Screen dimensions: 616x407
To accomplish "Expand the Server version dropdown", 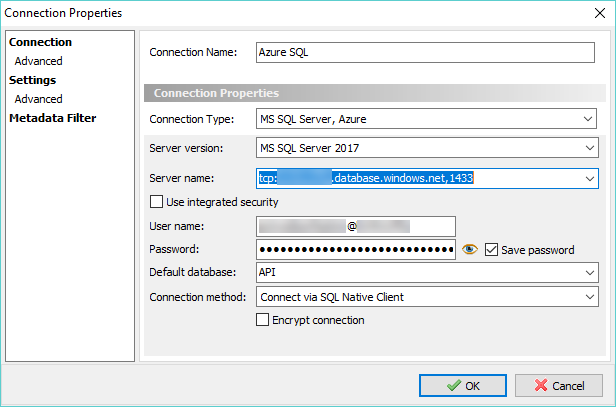I will click(x=588, y=149).
